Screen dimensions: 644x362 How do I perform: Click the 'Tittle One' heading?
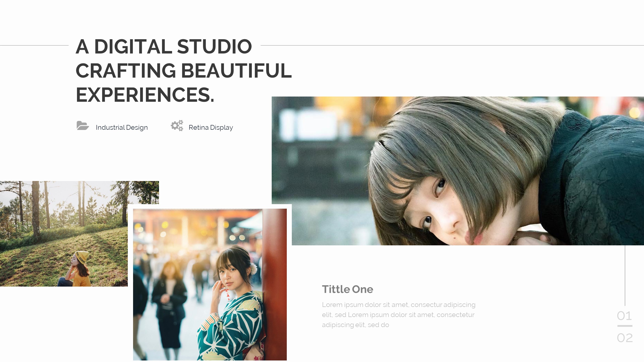[x=347, y=289]
